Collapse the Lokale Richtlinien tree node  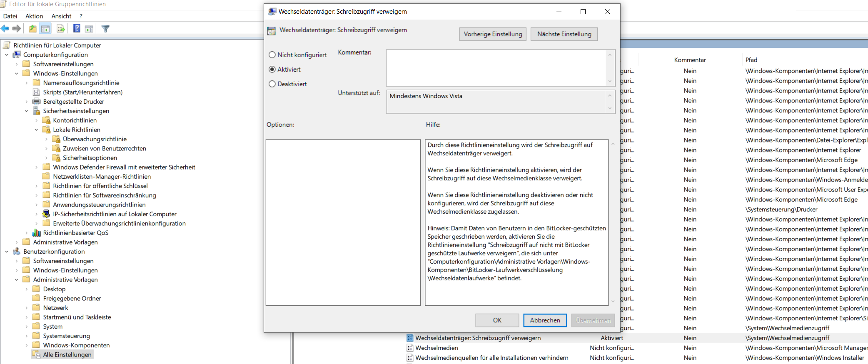tap(36, 130)
